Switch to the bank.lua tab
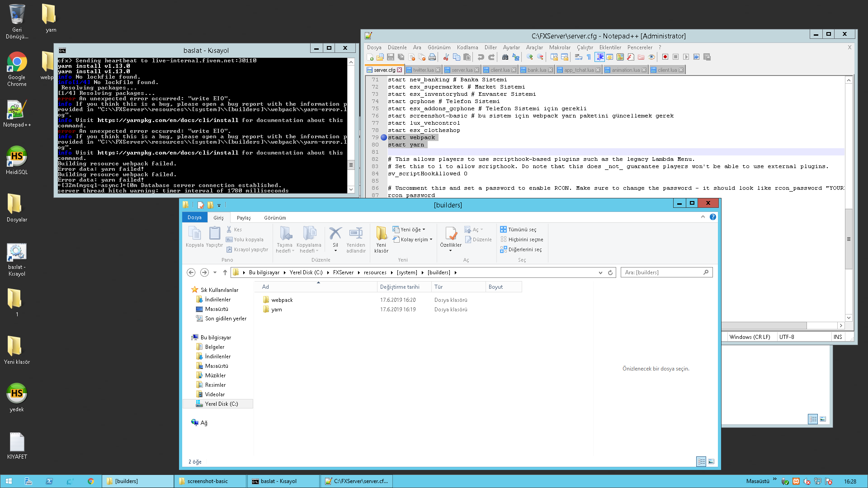 pos(536,70)
